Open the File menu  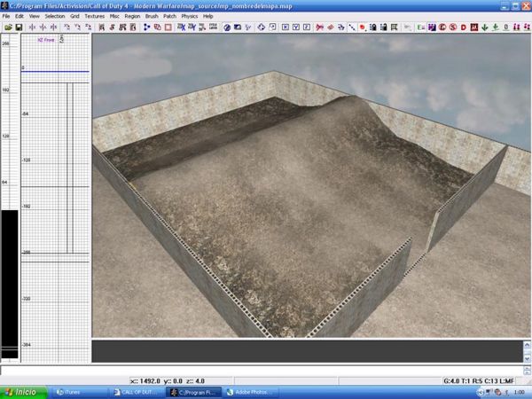(6, 16)
